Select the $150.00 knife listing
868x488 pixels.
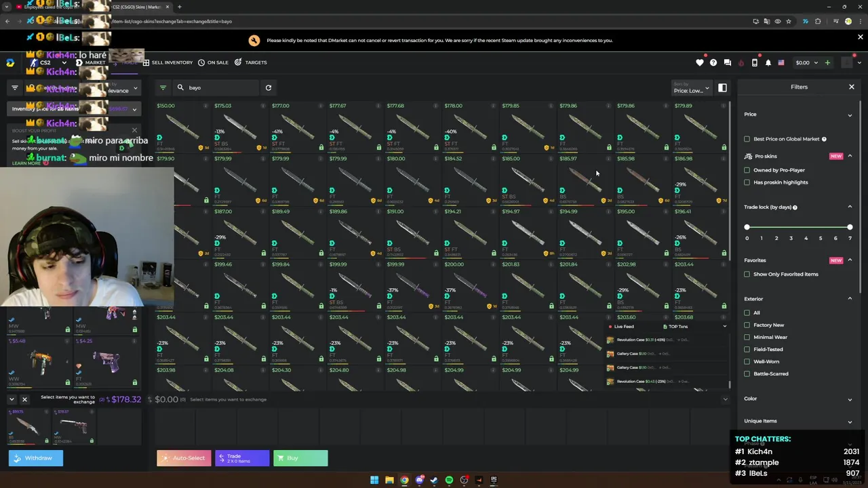point(183,127)
